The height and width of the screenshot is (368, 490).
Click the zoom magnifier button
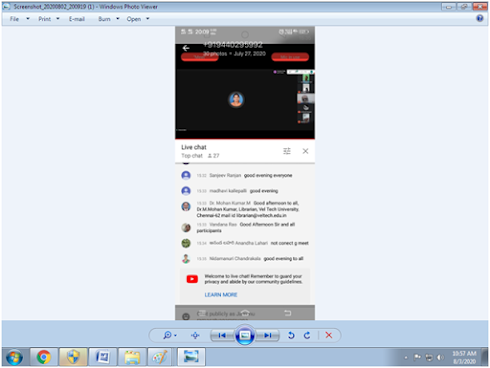(169, 335)
